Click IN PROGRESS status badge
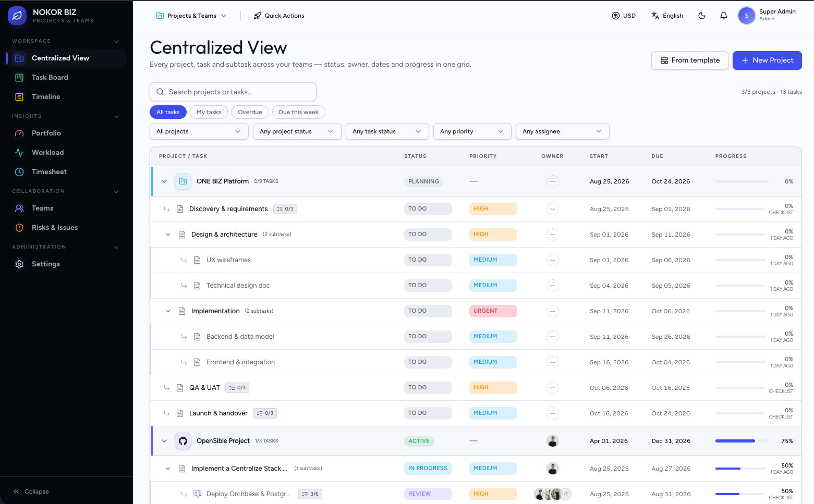Viewport: 814px width, 504px height. pyautogui.click(x=428, y=469)
